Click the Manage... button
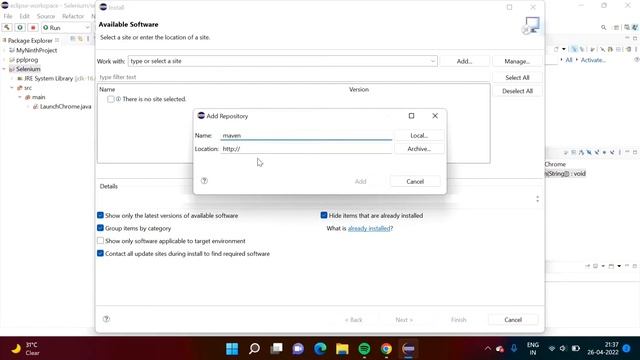This screenshot has width=640, height=360. (517, 61)
